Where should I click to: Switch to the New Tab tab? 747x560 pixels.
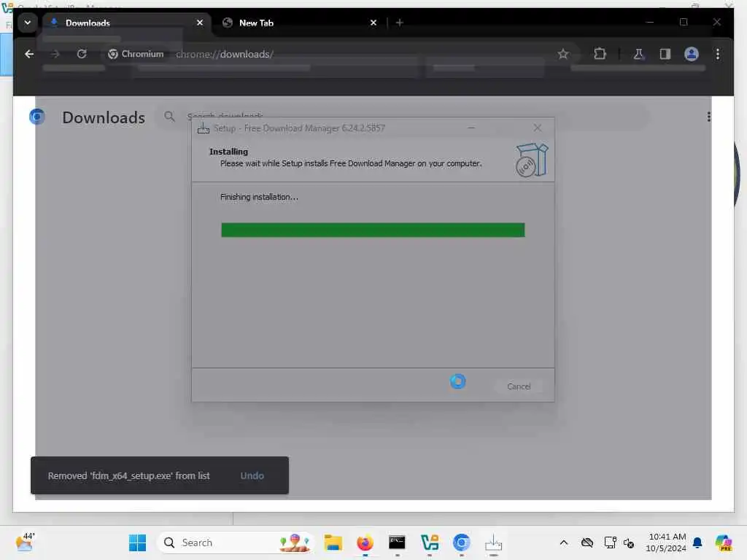click(x=300, y=23)
